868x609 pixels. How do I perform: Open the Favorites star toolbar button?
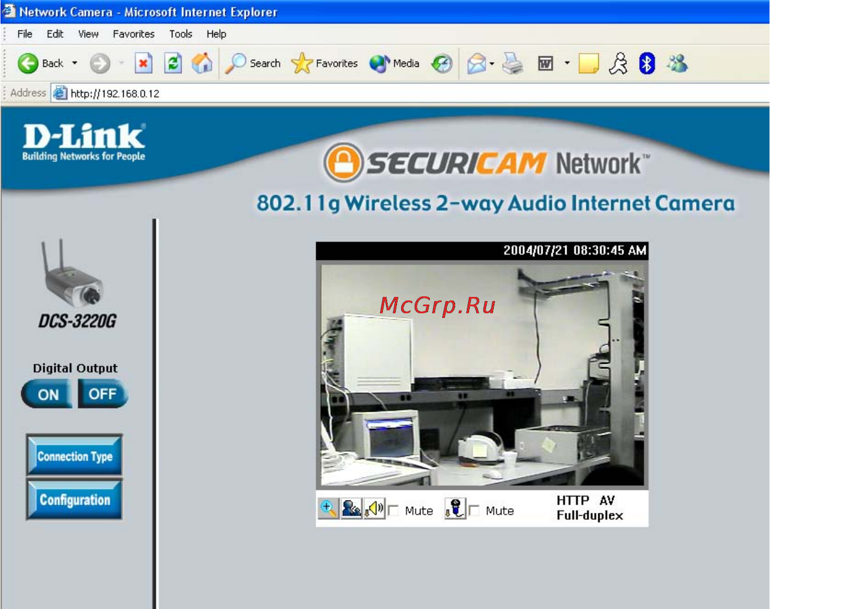pos(324,63)
